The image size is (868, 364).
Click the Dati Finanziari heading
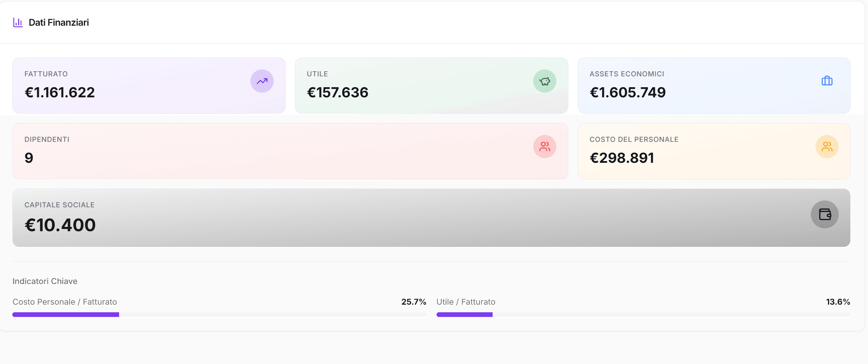pyautogui.click(x=59, y=22)
